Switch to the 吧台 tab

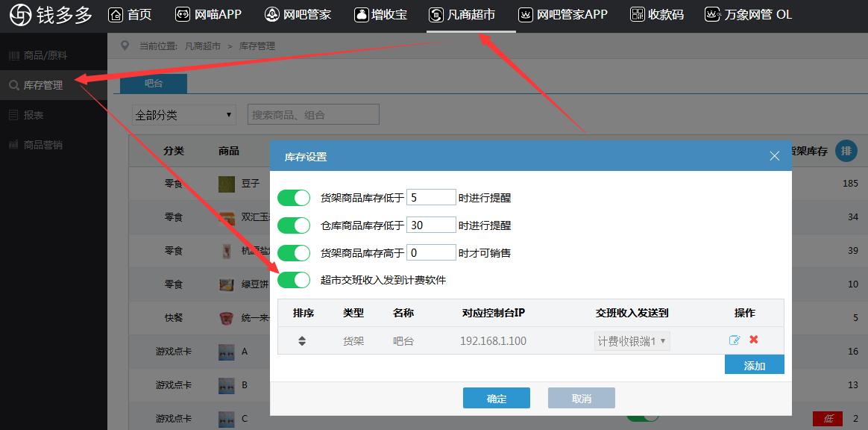[x=154, y=84]
